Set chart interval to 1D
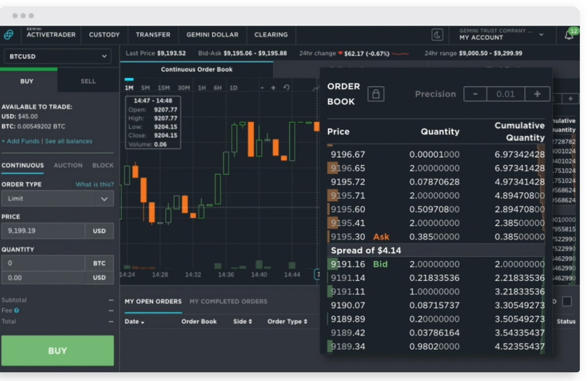 coord(233,88)
